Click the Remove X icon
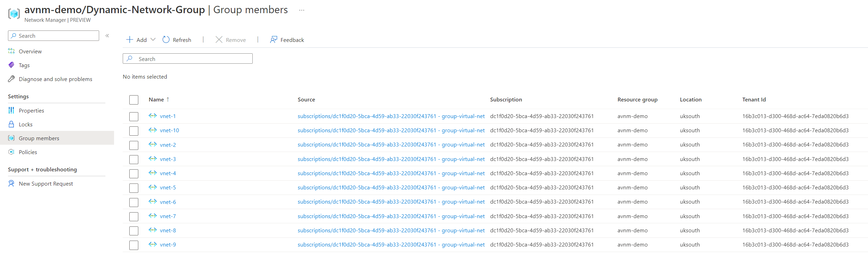Screen dimensions: 868x278 pyautogui.click(x=219, y=40)
